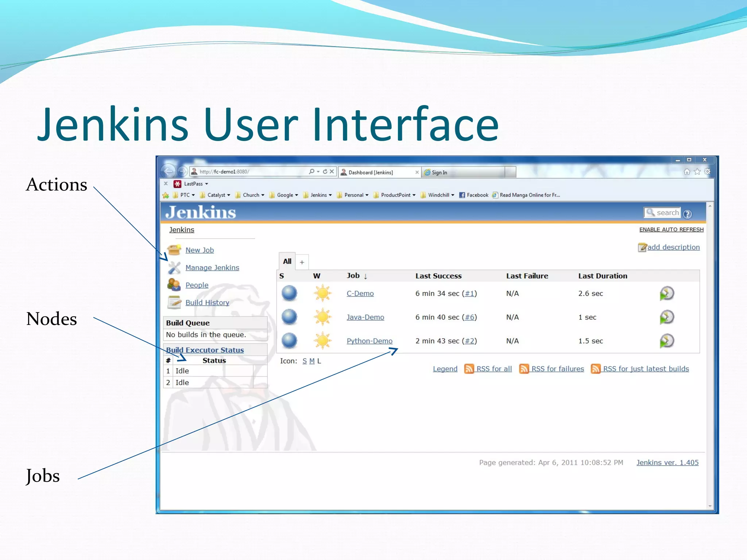This screenshot has width=747, height=560.
Task: Expand the Windchill favorites folder
Action: [x=437, y=195]
